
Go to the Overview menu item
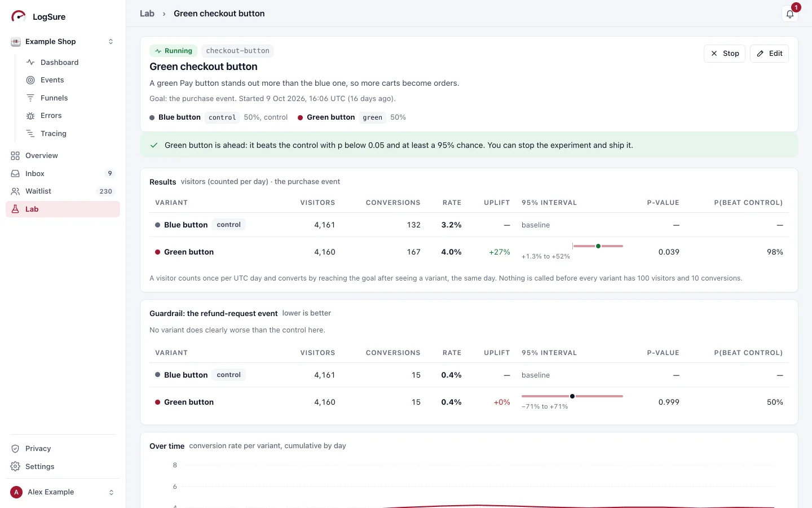63,156
